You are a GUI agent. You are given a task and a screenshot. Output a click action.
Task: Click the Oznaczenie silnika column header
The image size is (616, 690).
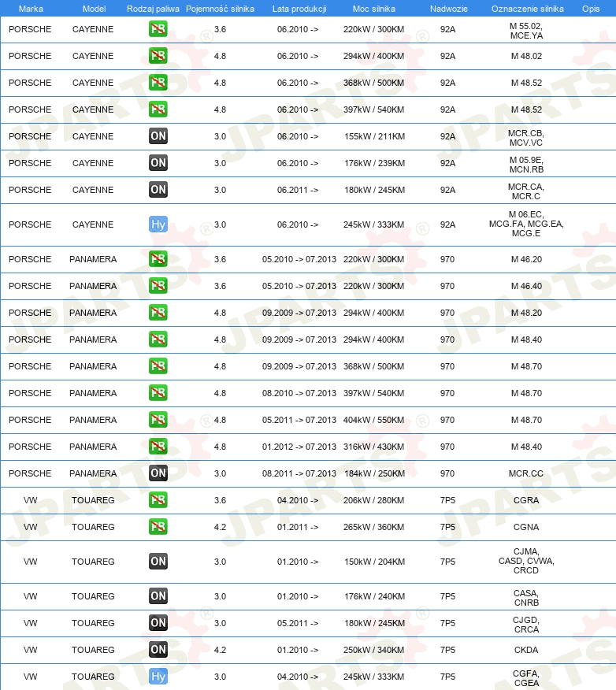point(528,9)
